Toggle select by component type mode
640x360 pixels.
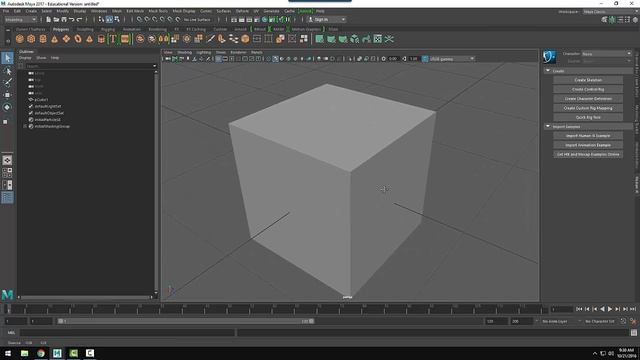(117, 19)
